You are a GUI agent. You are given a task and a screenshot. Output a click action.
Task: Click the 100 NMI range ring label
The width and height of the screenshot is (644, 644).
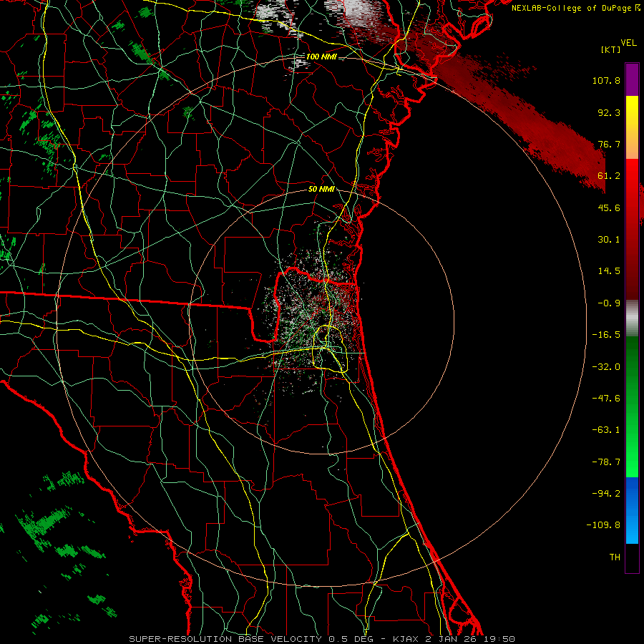[321, 57]
